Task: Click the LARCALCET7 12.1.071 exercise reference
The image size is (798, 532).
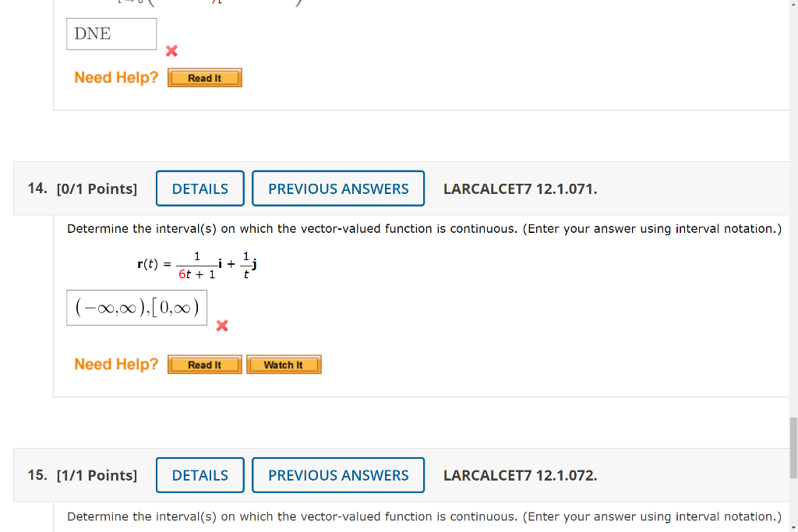Action: tap(520, 188)
